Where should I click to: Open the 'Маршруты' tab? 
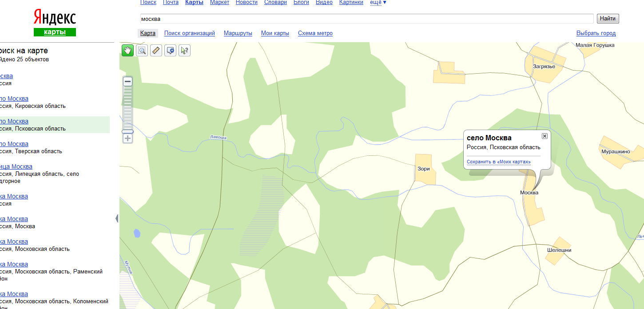[x=238, y=33]
